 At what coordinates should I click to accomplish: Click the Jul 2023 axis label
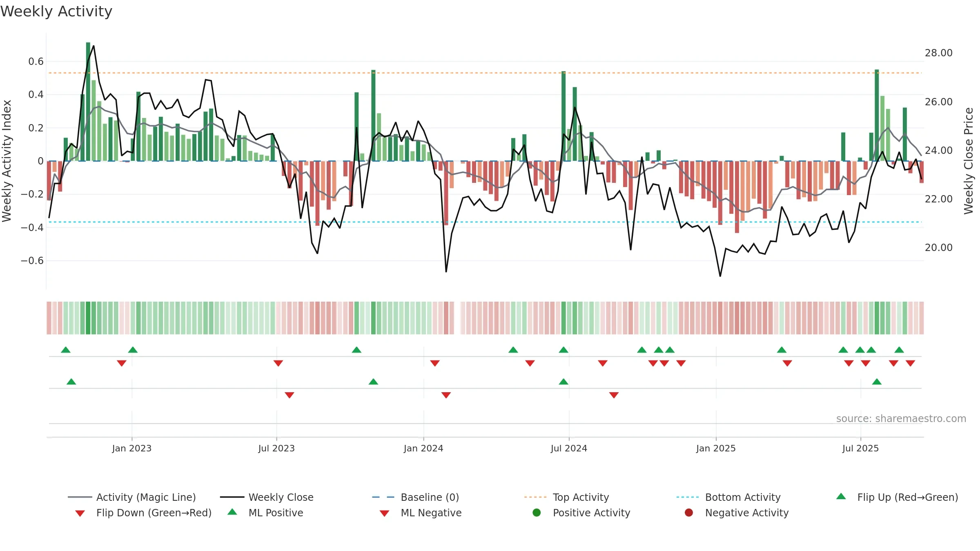[276, 448]
